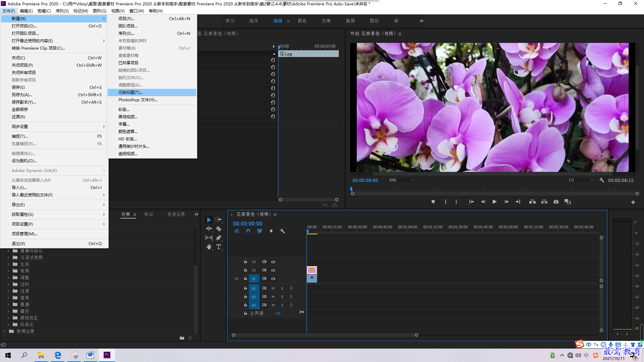
Task: Step back one frame
Action: (x=483, y=202)
